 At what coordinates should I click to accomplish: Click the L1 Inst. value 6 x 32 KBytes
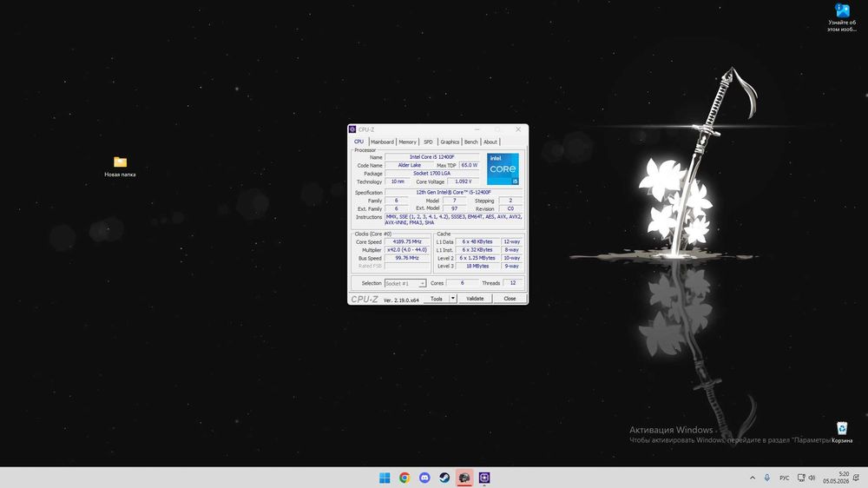click(x=477, y=250)
